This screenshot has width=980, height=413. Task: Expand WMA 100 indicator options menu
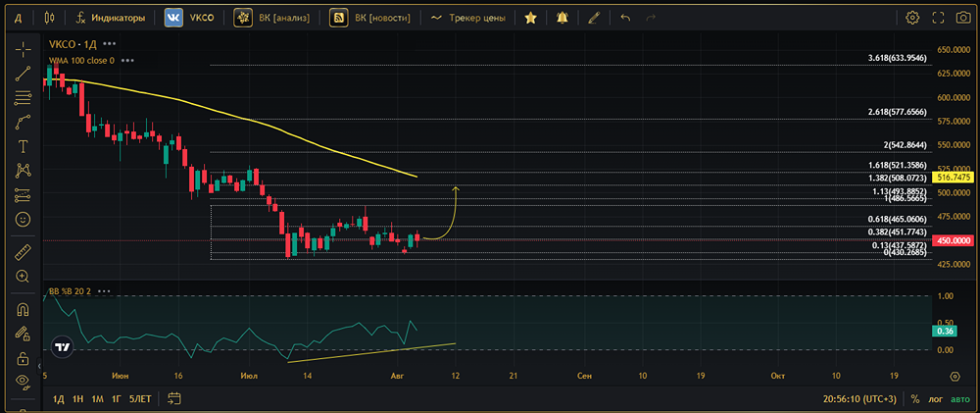(129, 60)
